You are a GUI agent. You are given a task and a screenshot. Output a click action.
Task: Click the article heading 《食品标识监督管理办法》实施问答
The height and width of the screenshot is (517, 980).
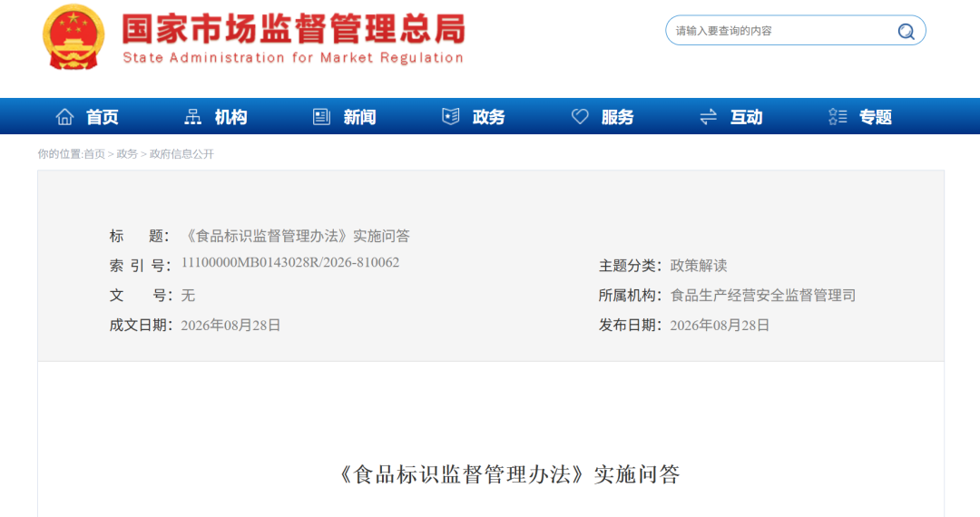[x=507, y=474]
